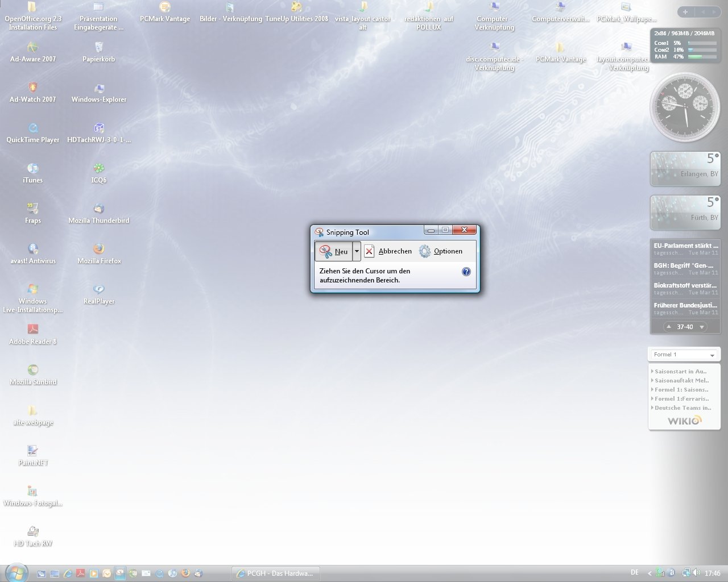Click Fürth, BY weather gadget
Viewport: 728px width, 582px height.
(685, 212)
